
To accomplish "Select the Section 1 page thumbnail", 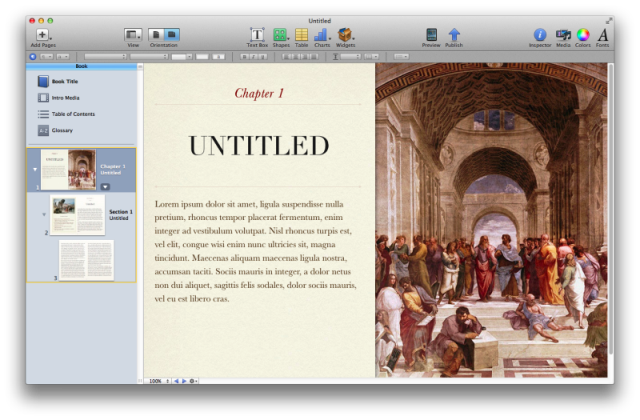I will [77, 214].
